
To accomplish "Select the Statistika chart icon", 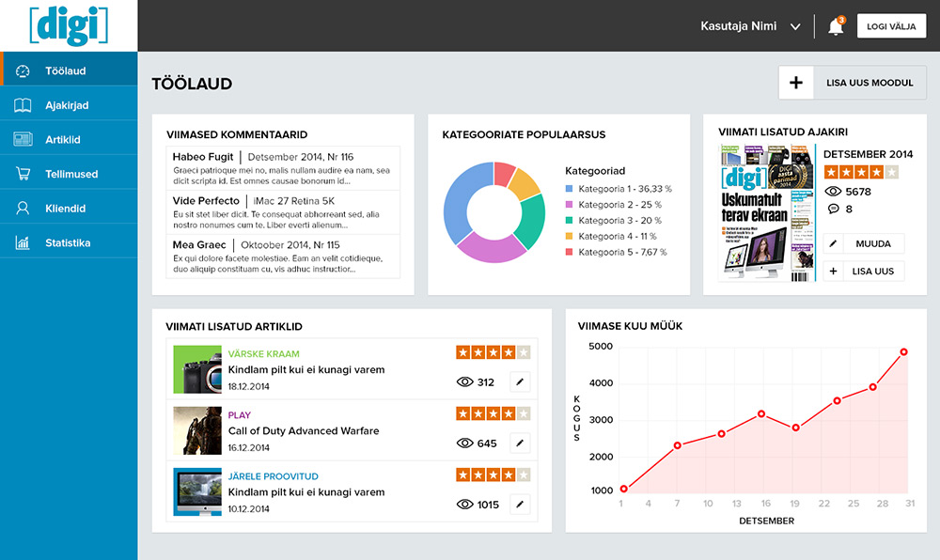I will 21,242.
